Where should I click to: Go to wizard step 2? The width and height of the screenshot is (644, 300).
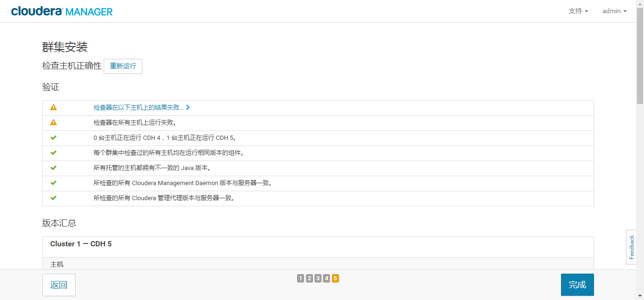[309, 278]
